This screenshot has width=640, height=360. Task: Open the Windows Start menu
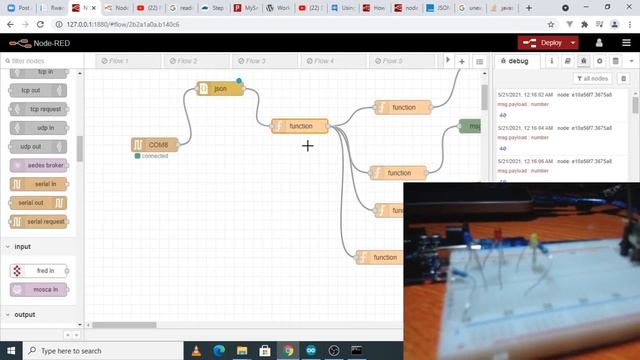tap(11, 351)
